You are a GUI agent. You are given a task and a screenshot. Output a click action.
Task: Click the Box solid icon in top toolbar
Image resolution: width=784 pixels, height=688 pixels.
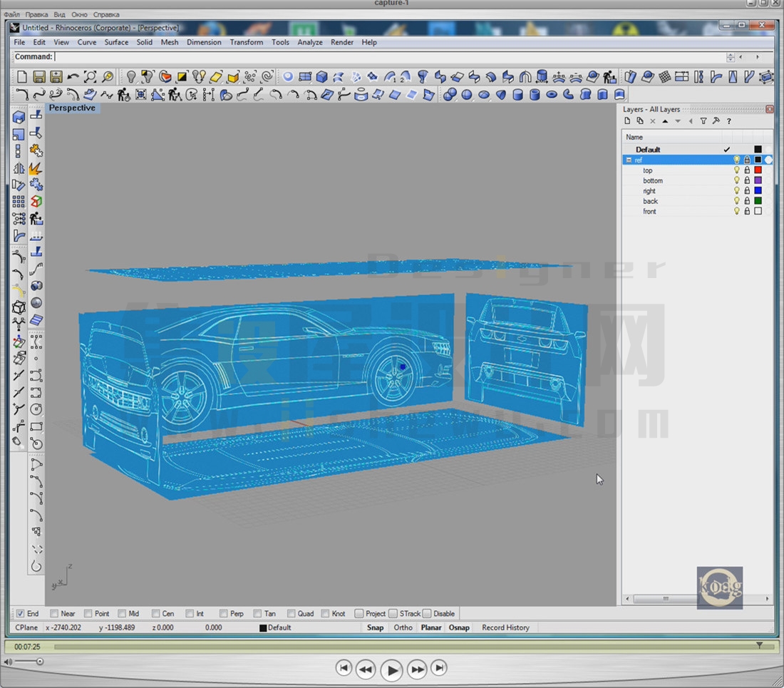[x=322, y=76]
